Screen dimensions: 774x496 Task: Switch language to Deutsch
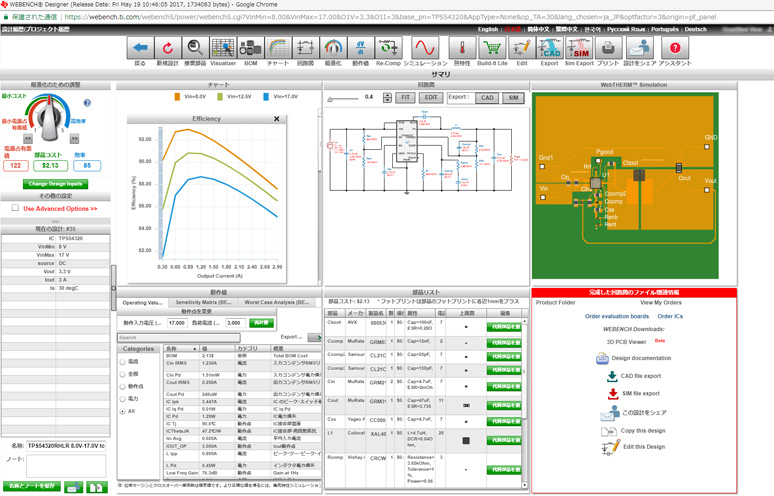pos(695,30)
